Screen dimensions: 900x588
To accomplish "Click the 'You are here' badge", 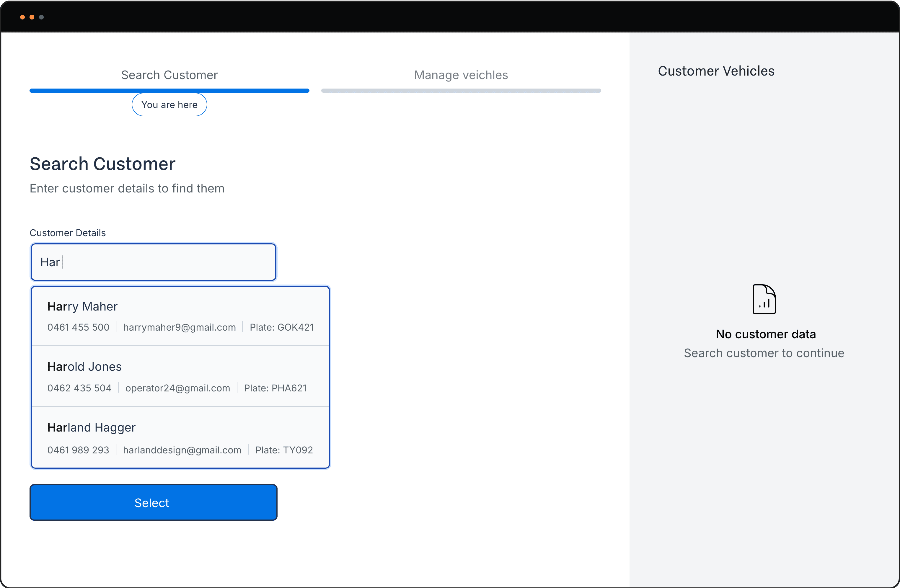I will [x=169, y=105].
